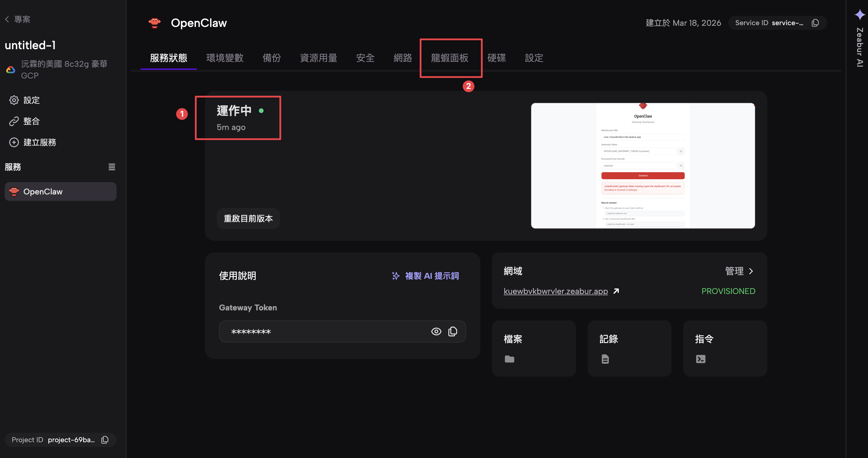Open the kuewbvkbwrvler.zeabur.app domain link
The width and height of the screenshot is (868, 458).
click(x=555, y=291)
